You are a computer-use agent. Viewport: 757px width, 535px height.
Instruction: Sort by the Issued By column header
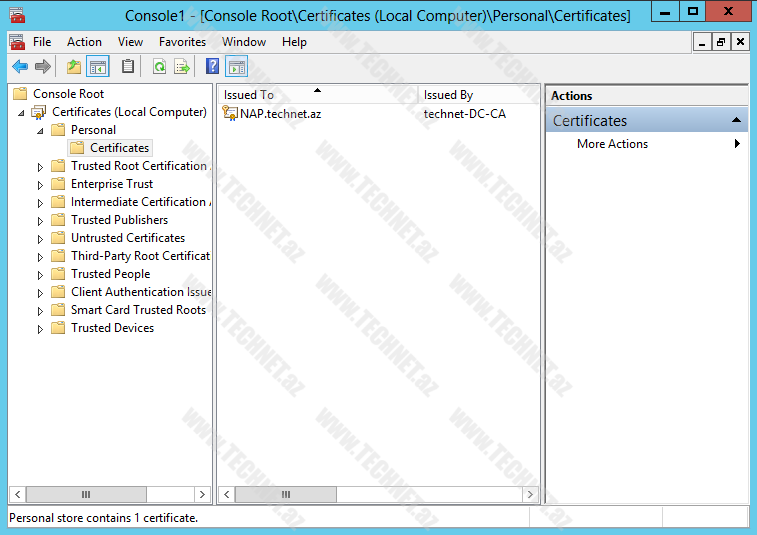[448, 95]
